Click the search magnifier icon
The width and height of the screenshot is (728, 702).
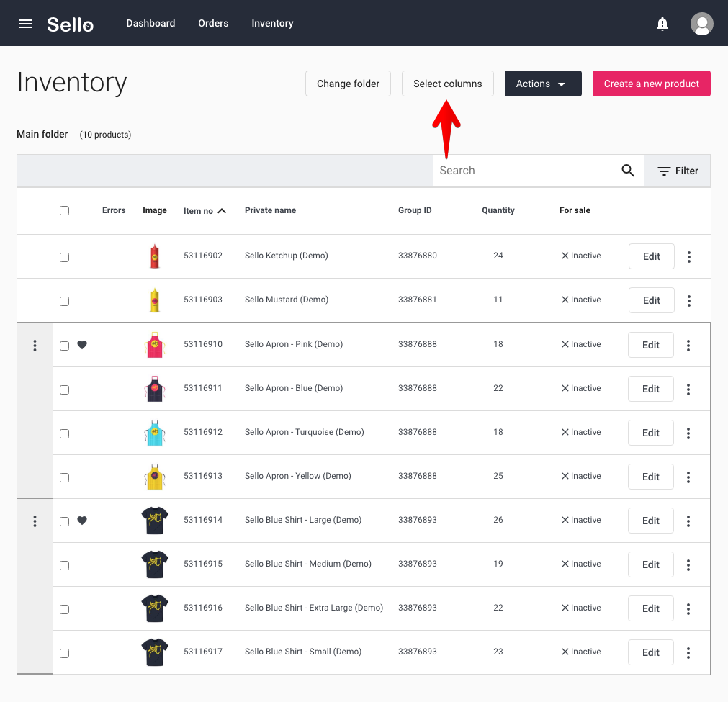click(628, 171)
